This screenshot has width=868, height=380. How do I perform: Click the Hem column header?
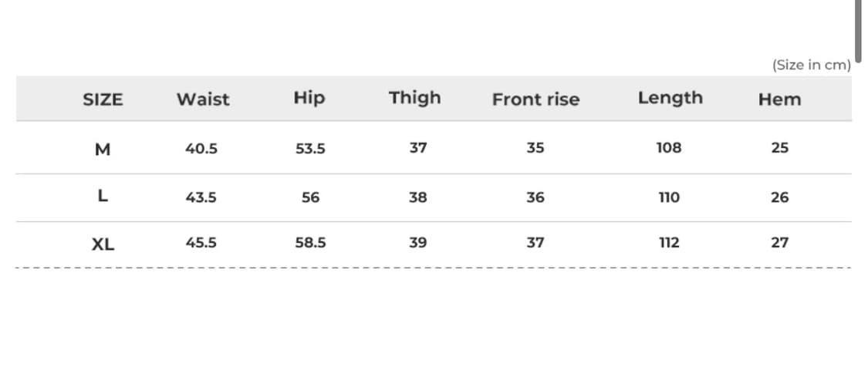click(779, 99)
